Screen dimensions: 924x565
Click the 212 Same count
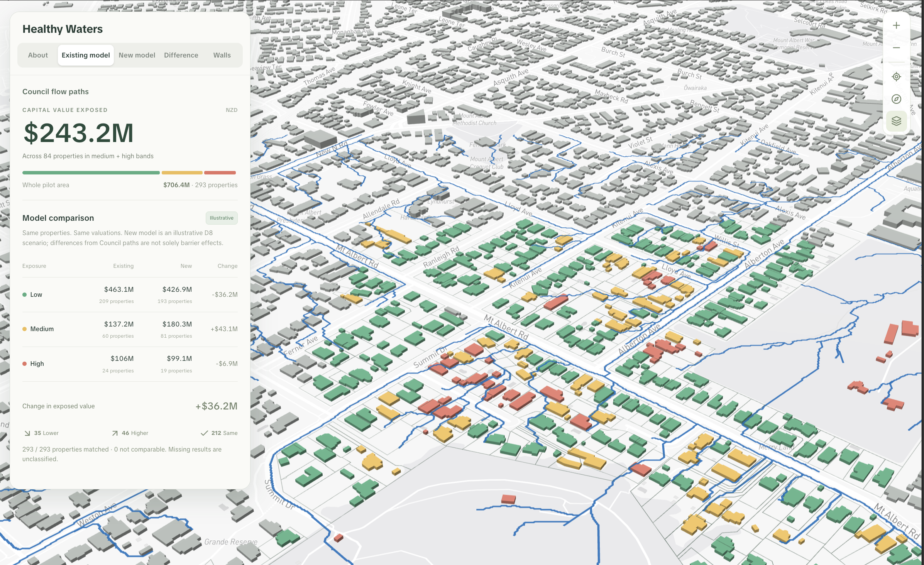[x=224, y=433]
